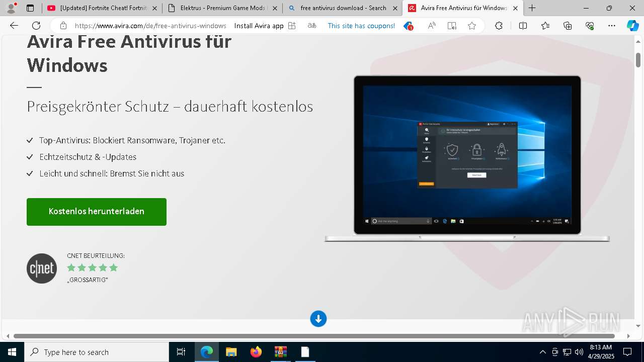Close the Fortnite Cheat tab
This screenshot has width=644, height=362.
pyautogui.click(x=154, y=8)
